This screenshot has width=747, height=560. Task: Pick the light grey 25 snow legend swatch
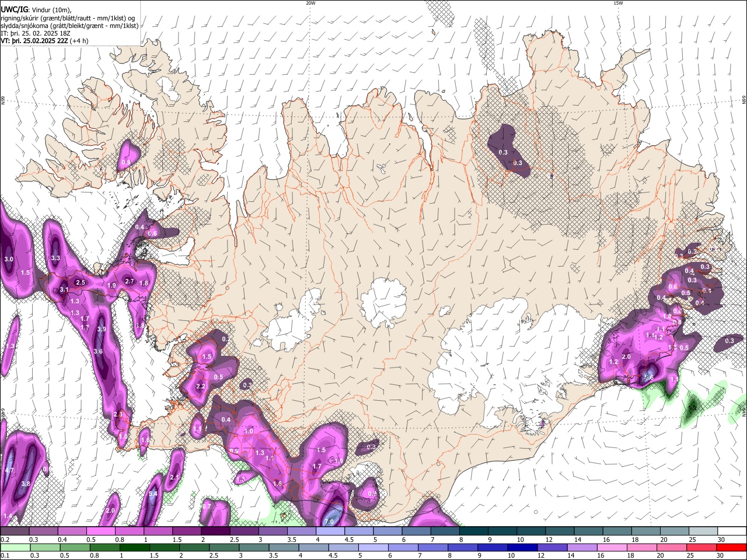click(703, 531)
